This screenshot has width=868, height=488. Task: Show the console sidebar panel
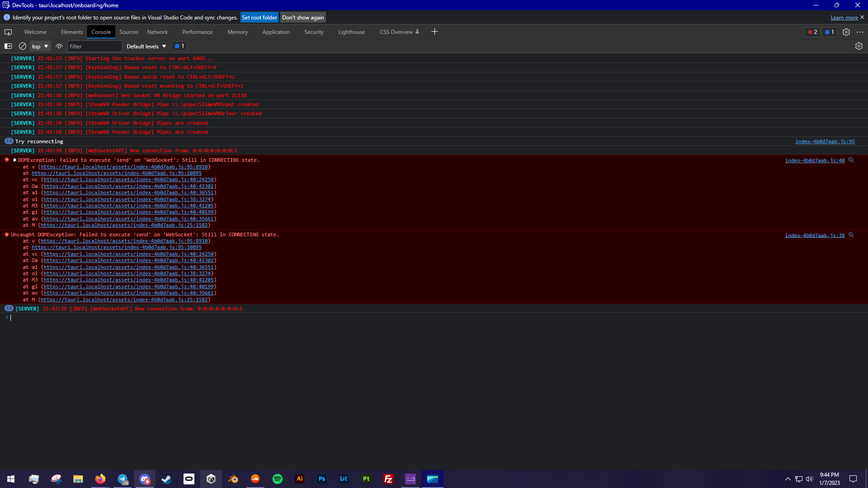click(x=8, y=46)
